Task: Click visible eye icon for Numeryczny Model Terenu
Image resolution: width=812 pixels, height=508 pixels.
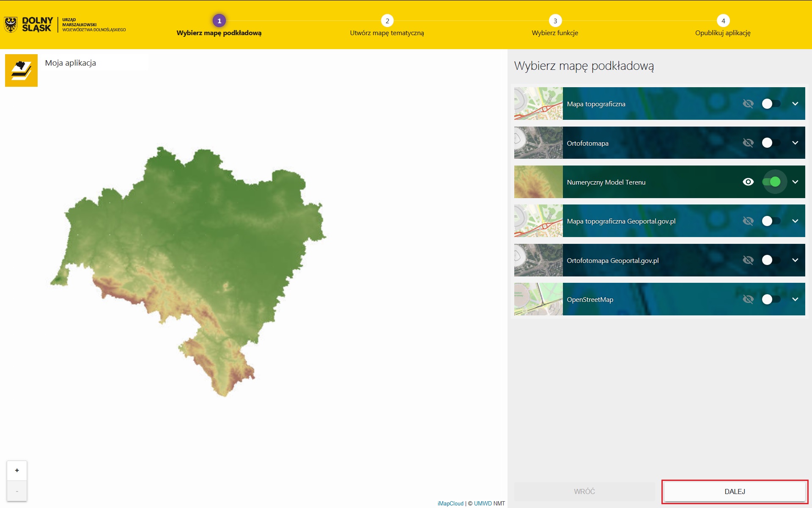Action: click(x=748, y=182)
